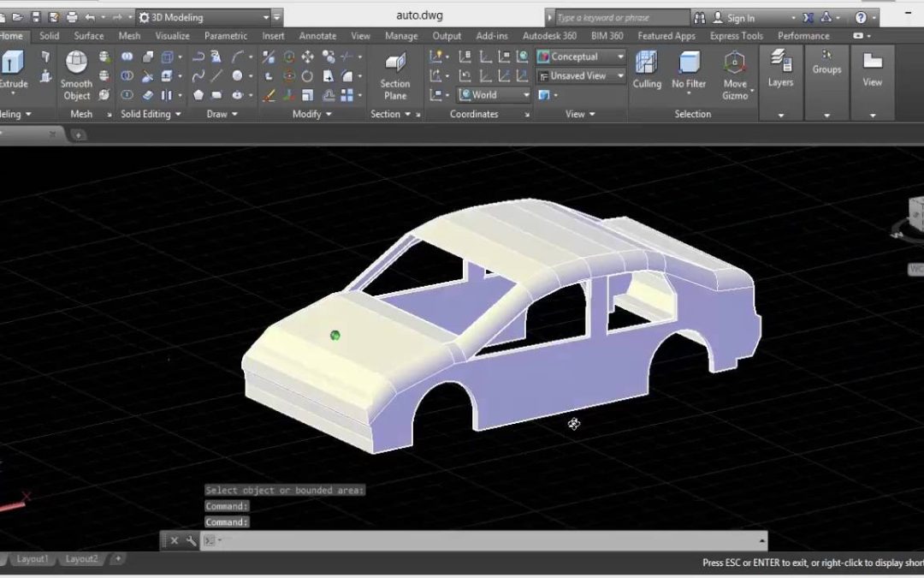This screenshot has height=578, width=924.
Task: Click the green gizmo dot on car hood
Action: tap(335, 336)
